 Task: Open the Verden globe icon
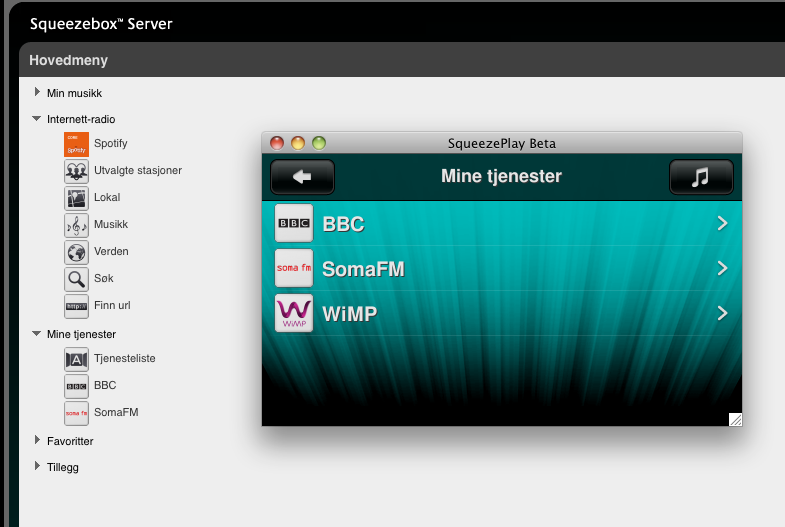tap(76, 252)
